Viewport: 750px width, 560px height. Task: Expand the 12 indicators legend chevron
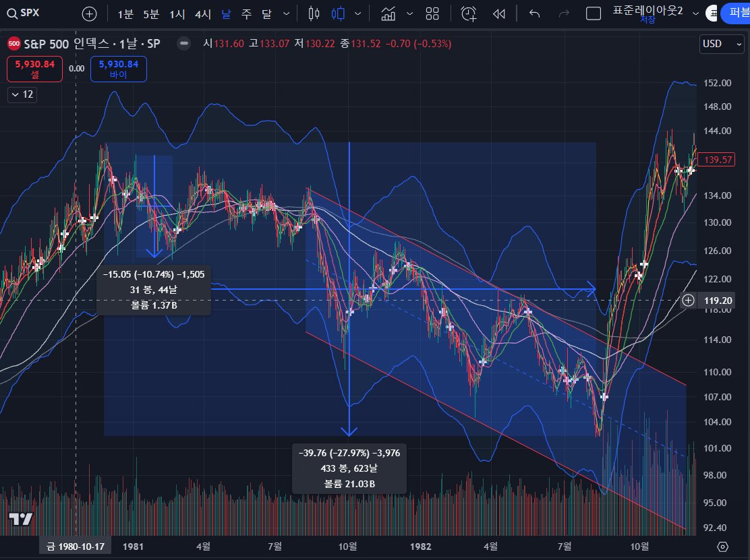[x=22, y=94]
